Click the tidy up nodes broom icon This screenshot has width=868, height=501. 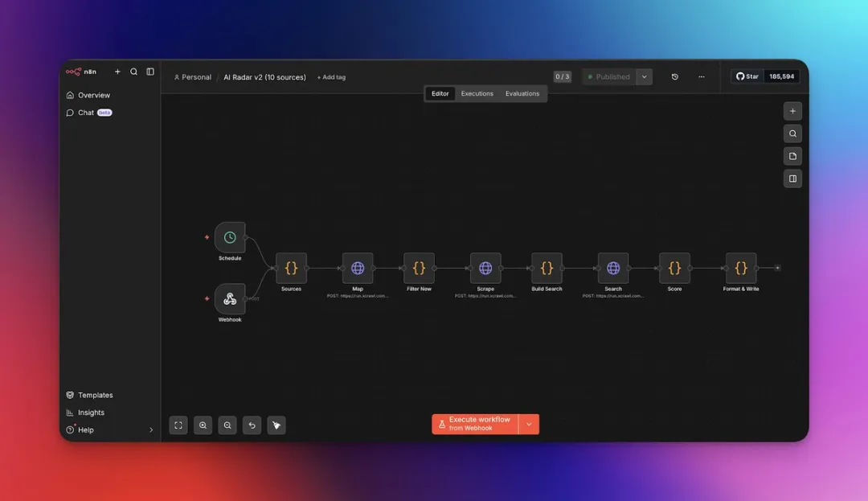point(276,425)
